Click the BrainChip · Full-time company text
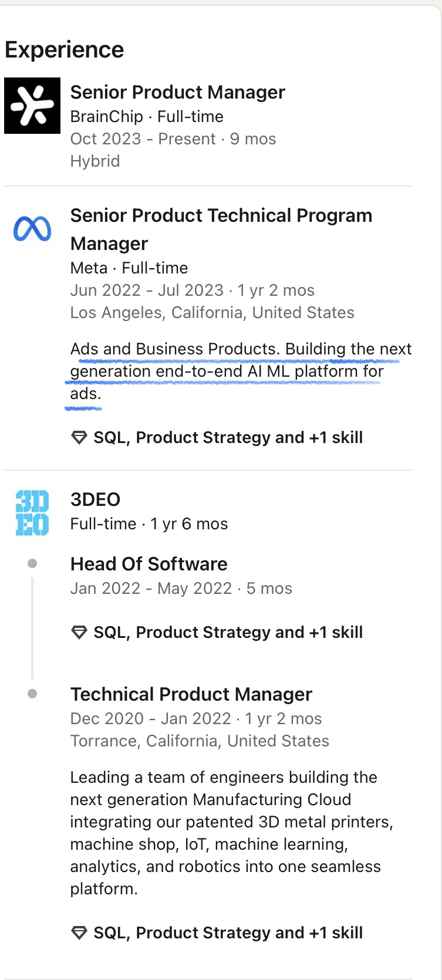The height and width of the screenshot is (980, 442). coord(147,117)
